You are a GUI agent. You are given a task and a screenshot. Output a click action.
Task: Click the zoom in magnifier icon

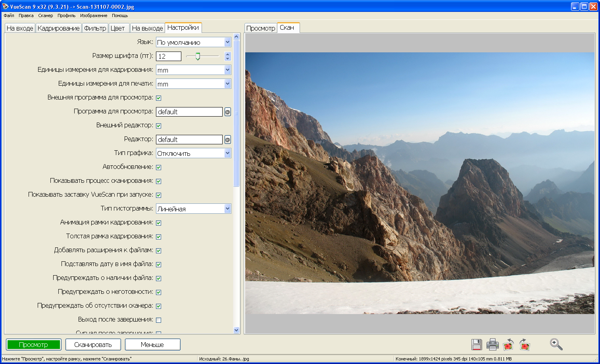click(556, 344)
